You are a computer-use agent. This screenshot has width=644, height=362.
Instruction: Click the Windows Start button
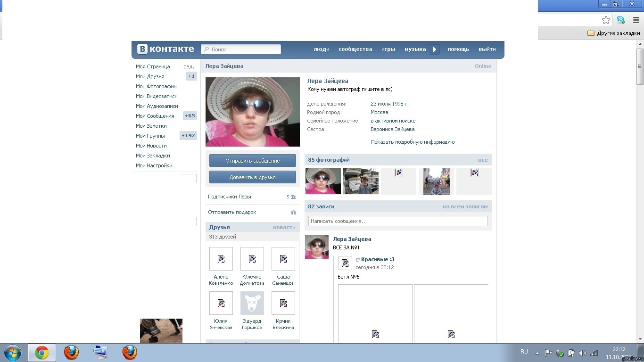click(12, 353)
